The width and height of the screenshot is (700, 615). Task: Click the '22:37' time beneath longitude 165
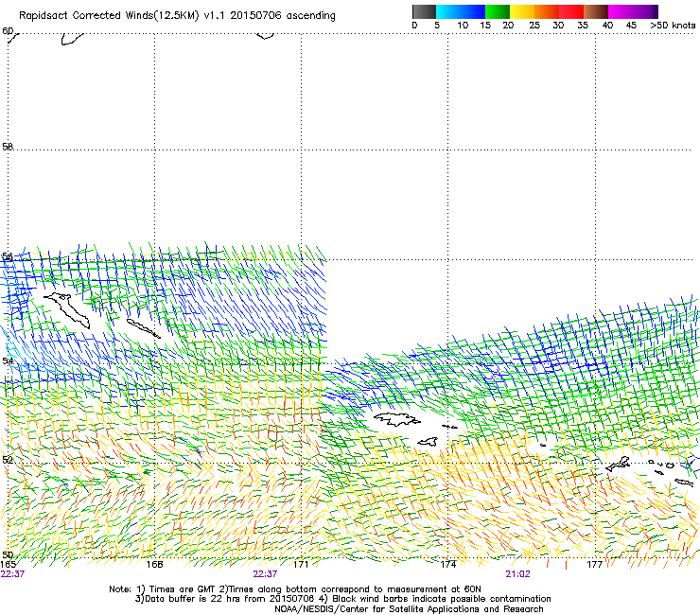(x=12, y=574)
